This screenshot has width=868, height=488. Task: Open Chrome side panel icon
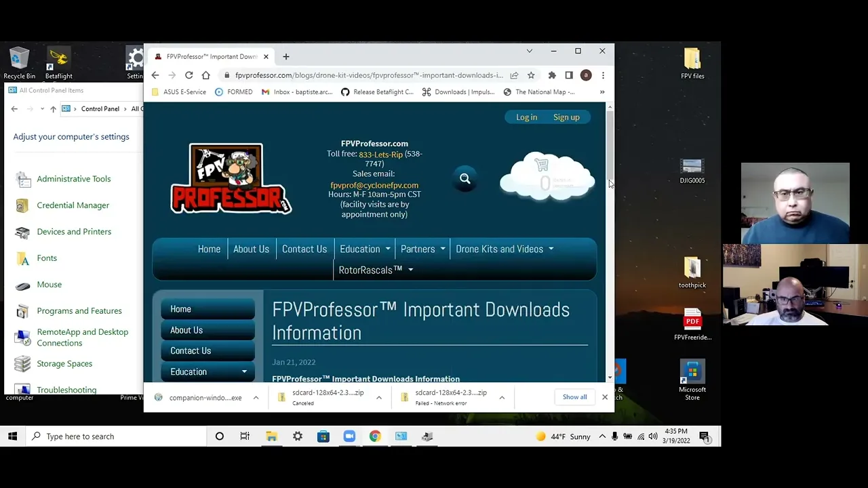(x=569, y=75)
